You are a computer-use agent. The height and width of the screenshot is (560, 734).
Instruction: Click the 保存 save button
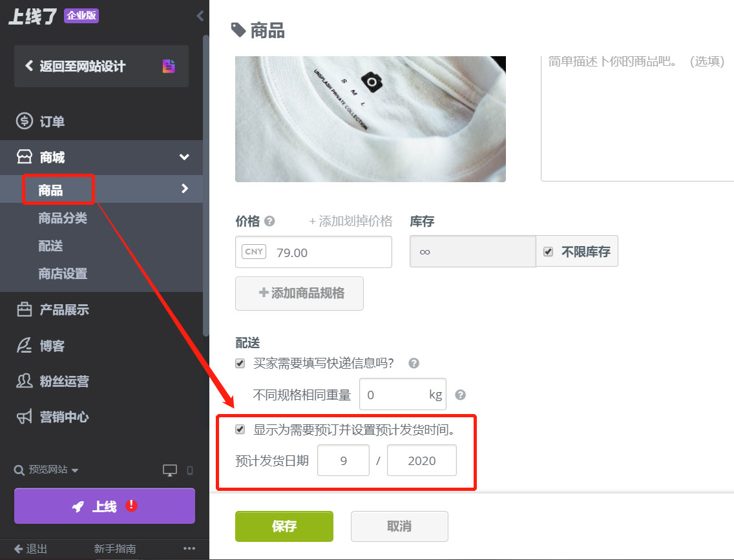point(284,526)
